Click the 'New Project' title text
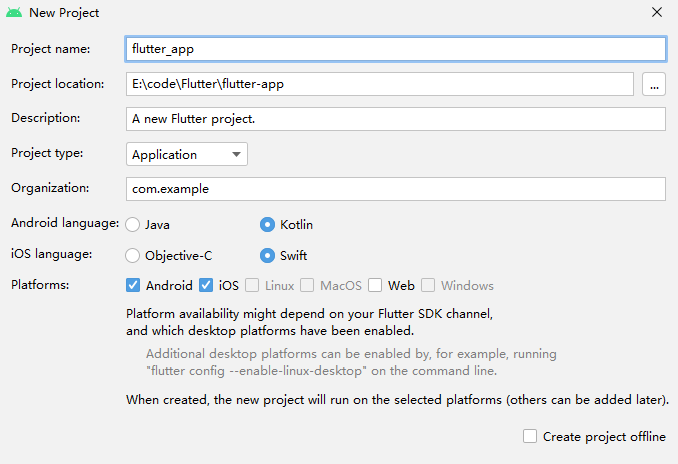Image resolution: width=678 pixels, height=464 pixels. point(64,13)
